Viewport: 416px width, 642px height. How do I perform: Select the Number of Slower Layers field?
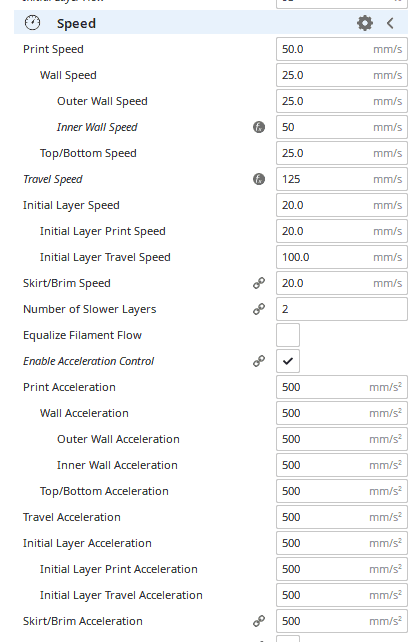click(342, 309)
